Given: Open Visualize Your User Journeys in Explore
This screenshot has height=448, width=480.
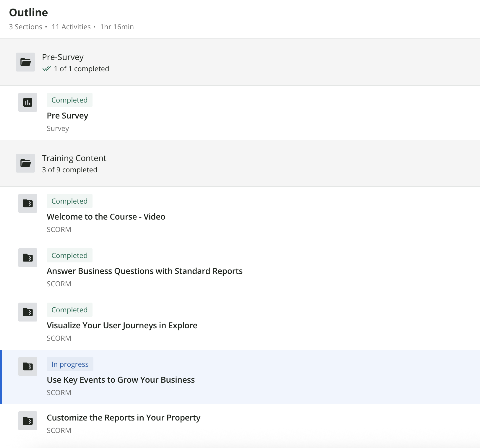Looking at the screenshot, I should point(122,325).
